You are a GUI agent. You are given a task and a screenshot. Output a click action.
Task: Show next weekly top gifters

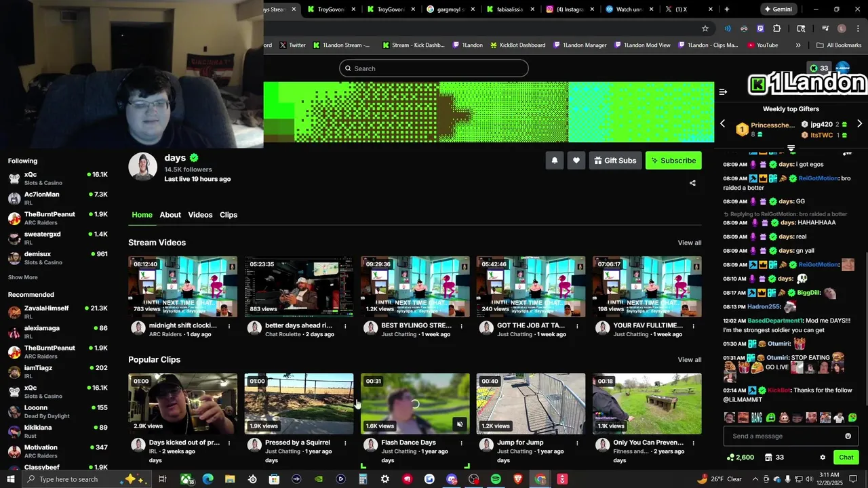859,124
